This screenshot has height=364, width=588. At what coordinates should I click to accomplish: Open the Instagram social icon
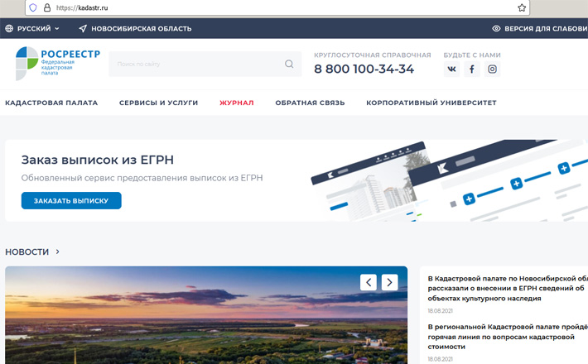[x=492, y=69]
